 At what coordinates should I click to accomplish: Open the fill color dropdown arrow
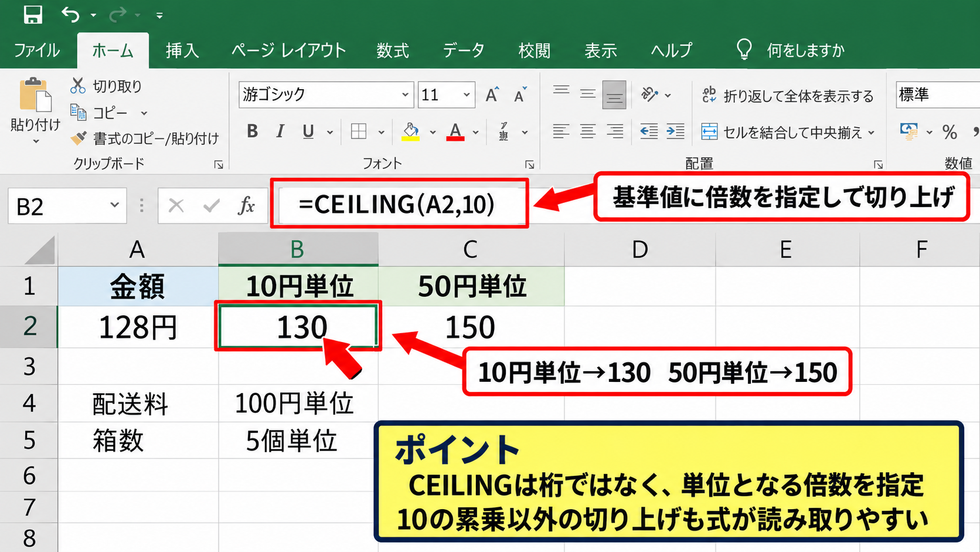coord(433,132)
